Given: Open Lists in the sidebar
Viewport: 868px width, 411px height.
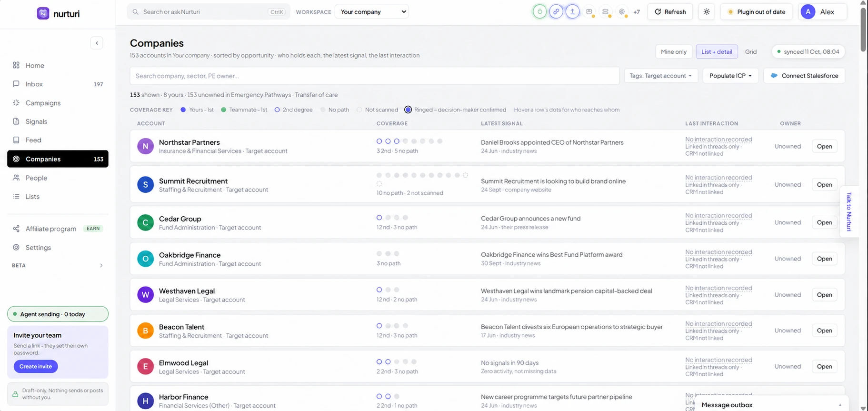Looking at the screenshot, I should [x=58, y=196].
